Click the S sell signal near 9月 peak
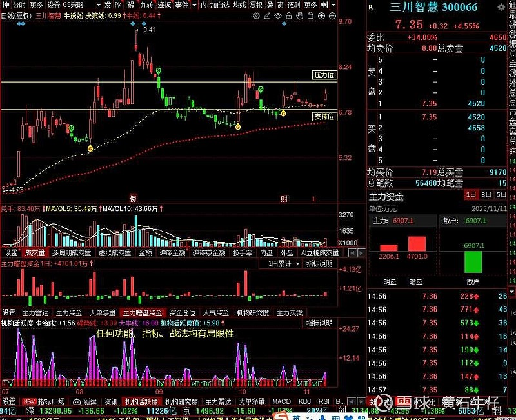The width and height of the screenshot is (516, 420). pos(158,71)
